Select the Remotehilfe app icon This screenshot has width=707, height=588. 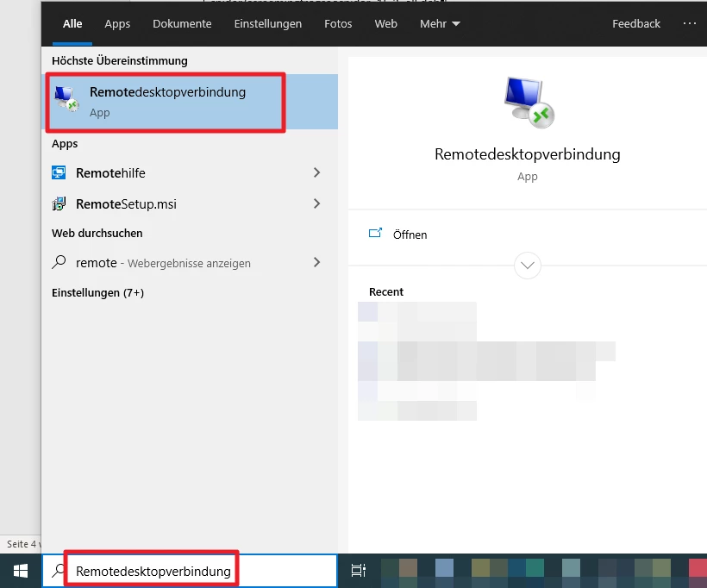click(x=59, y=173)
